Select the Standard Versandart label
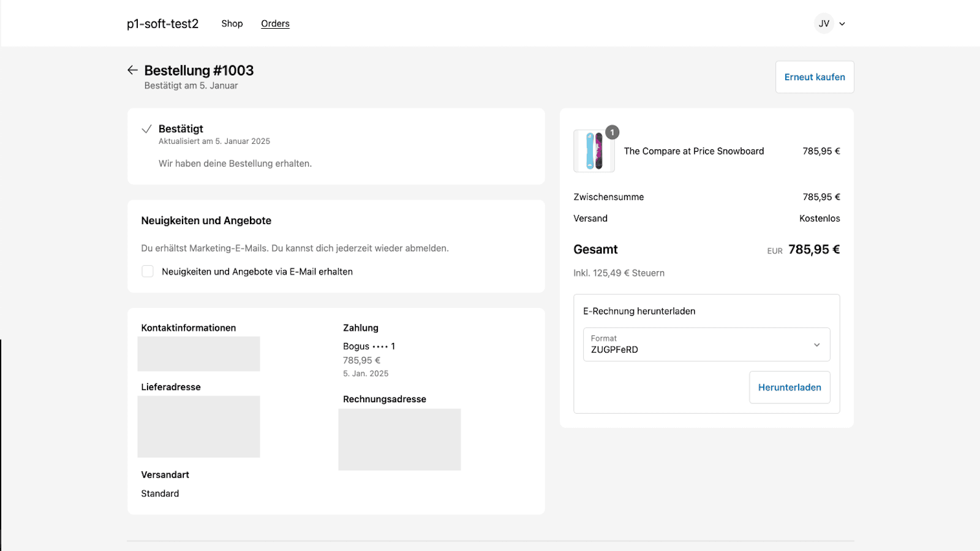980x551 pixels. (159, 493)
